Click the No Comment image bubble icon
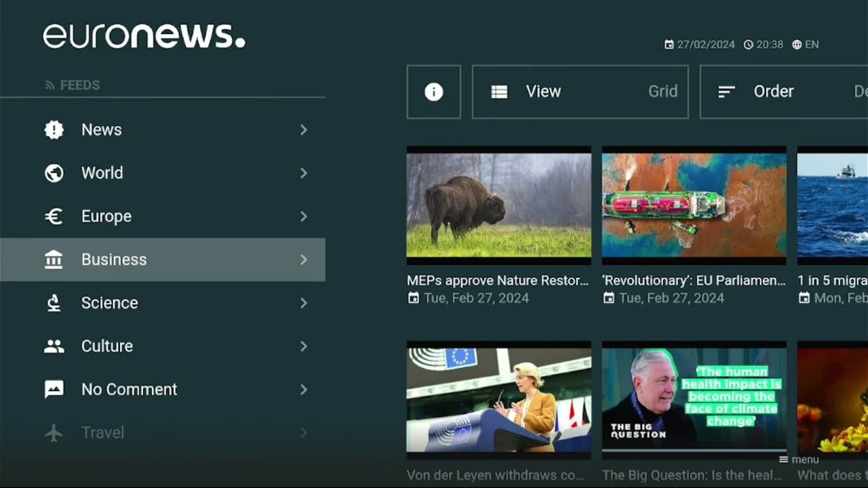This screenshot has width=868, height=488. pos(54,389)
